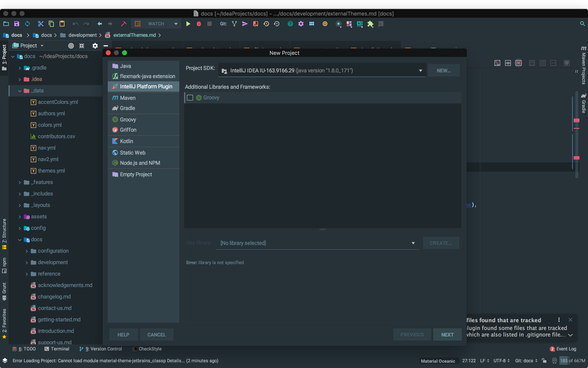Select Kotlin project type
This screenshot has width=588, height=368.
point(143,141)
